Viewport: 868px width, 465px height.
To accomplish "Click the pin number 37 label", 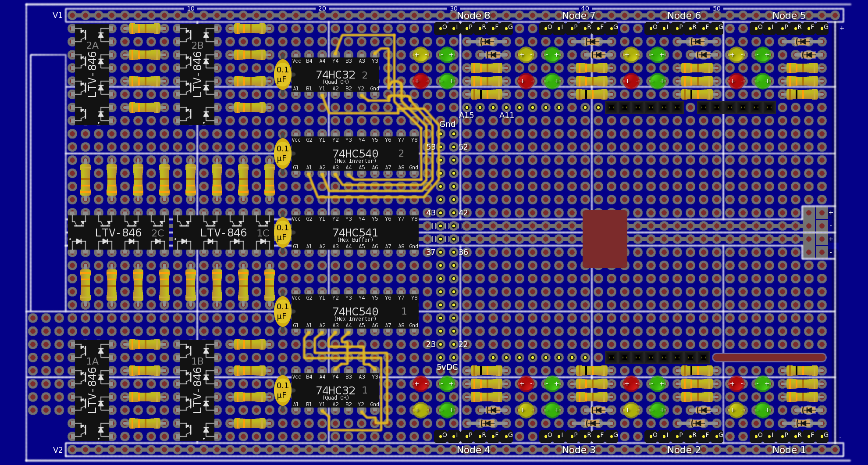I will (x=431, y=252).
